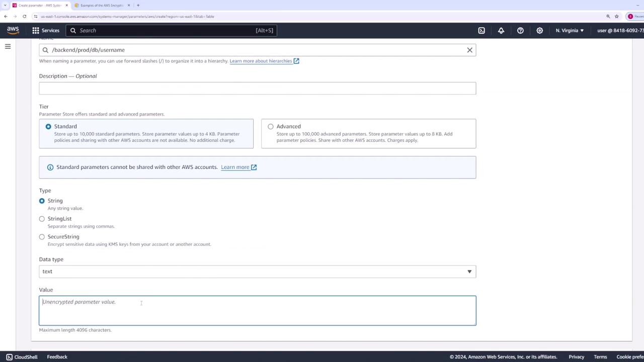This screenshot has width=644, height=362.
Task: Switch to the Create parameter tab
Action: 40,5
